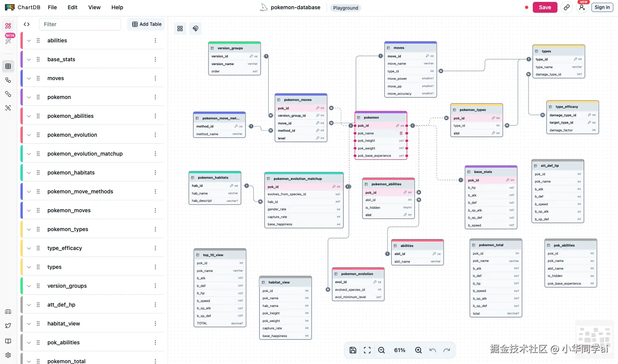Click the drag handle of the version_groups row
The width and height of the screenshot is (618, 364).
point(38,286)
